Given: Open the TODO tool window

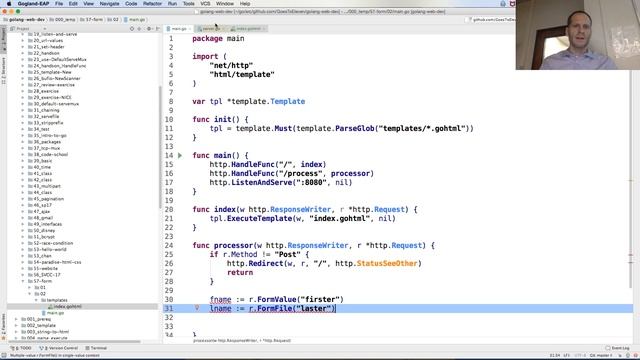Looking at the screenshot, I should point(21,348).
